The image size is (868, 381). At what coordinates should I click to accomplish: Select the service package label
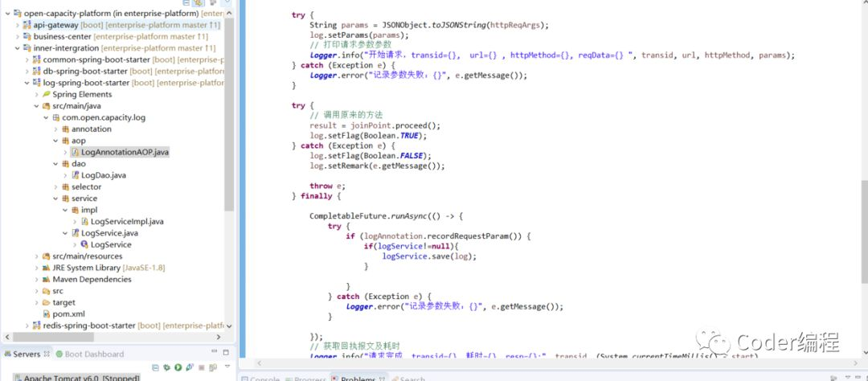point(84,199)
